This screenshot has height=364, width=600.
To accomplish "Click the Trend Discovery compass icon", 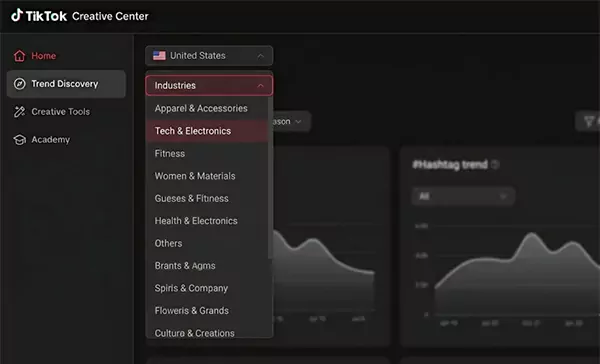I will point(20,84).
